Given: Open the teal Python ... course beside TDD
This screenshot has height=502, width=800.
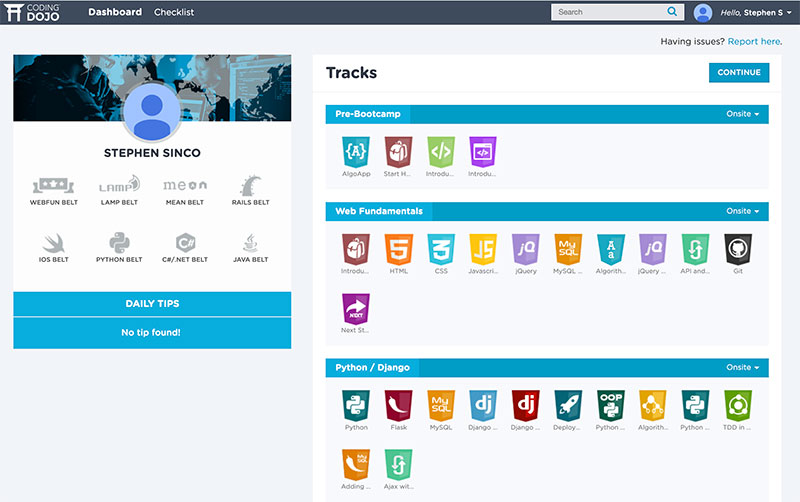Looking at the screenshot, I should tap(695, 406).
